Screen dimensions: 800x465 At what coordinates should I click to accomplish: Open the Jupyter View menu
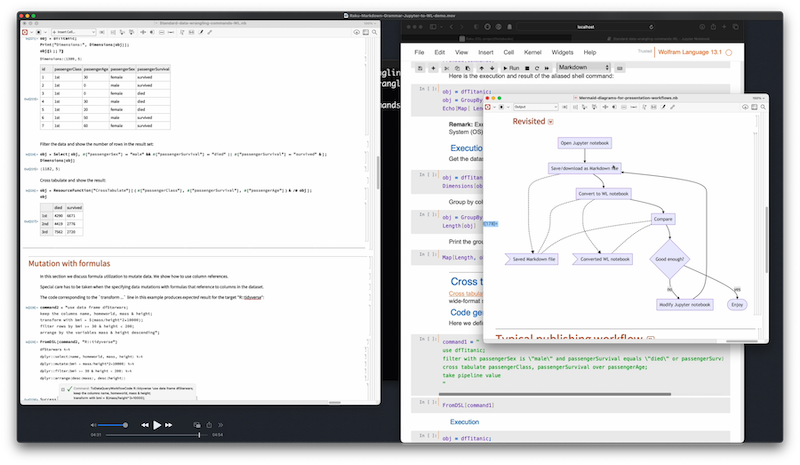(x=461, y=52)
